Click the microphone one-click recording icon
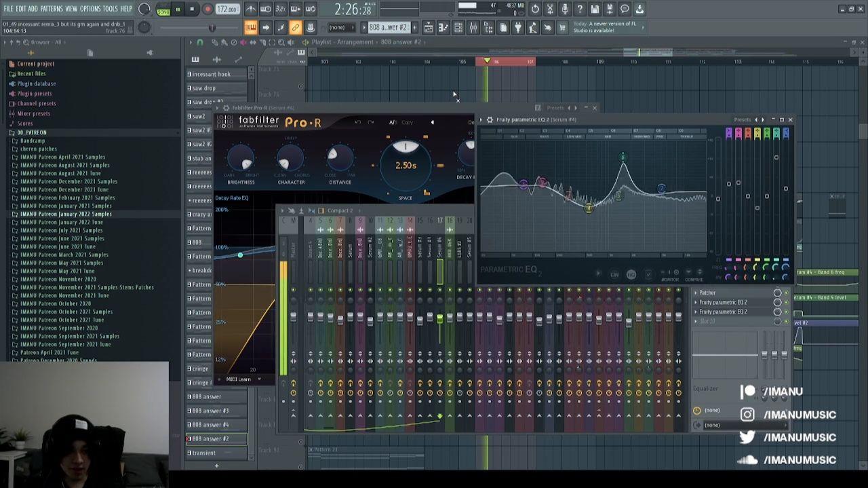 click(x=565, y=10)
